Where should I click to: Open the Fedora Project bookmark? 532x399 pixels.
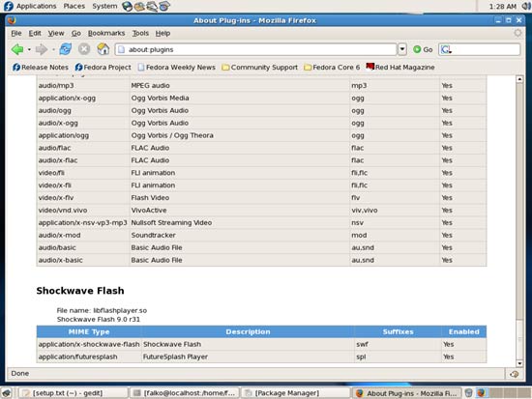click(x=103, y=67)
